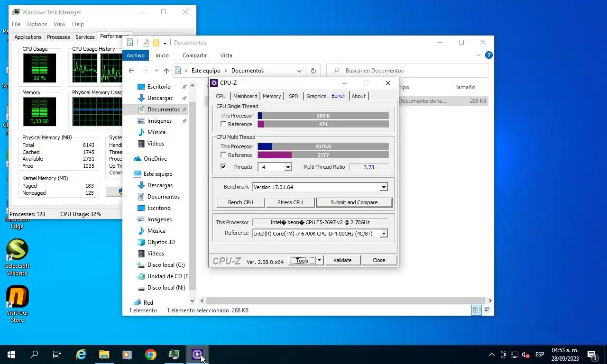This screenshot has width=607, height=364.
Task: Switch to large icons view layout
Action: [487, 310]
